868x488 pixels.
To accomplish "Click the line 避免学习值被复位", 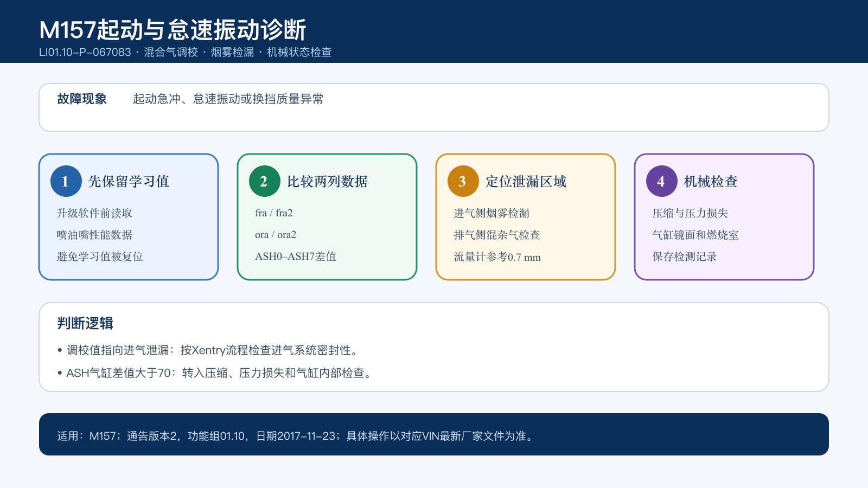I will click(100, 256).
